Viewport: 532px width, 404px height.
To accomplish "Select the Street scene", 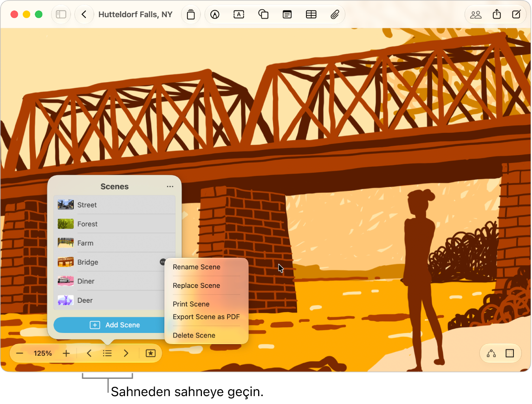I will click(x=114, y=205).
